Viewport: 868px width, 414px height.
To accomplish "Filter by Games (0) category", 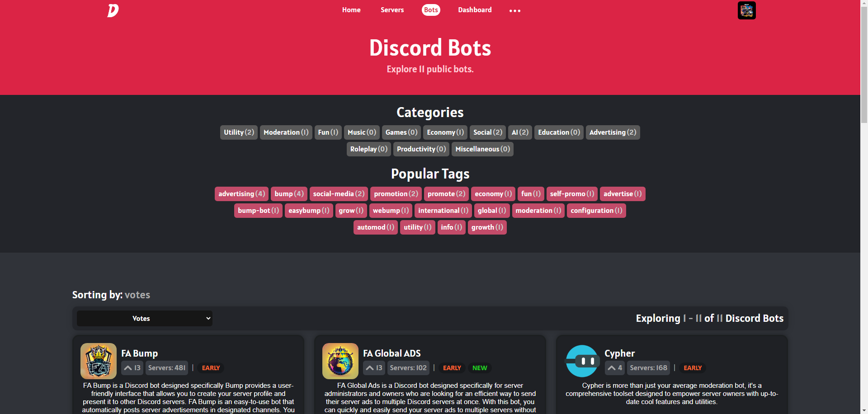I will tap(401, 132).
